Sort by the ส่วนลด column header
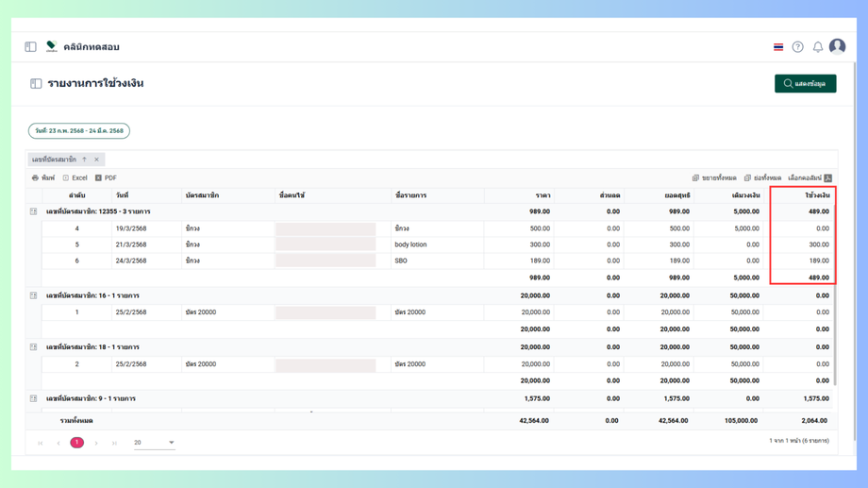This screenshot has width=868, height=488. point(589,195)
